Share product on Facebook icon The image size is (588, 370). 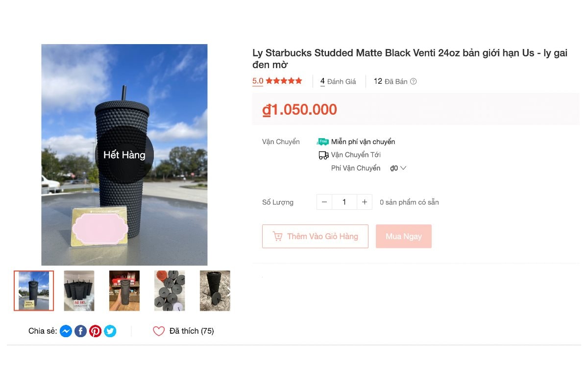[80, 331]
